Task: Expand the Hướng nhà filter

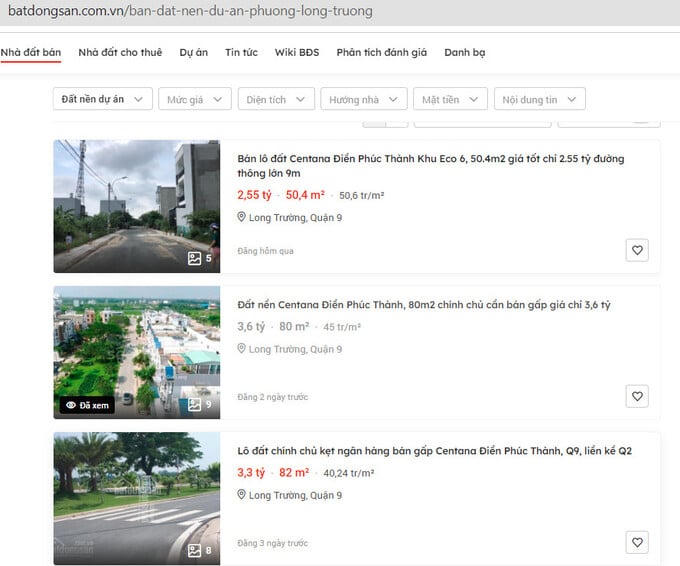Action: tap(364, 99)
